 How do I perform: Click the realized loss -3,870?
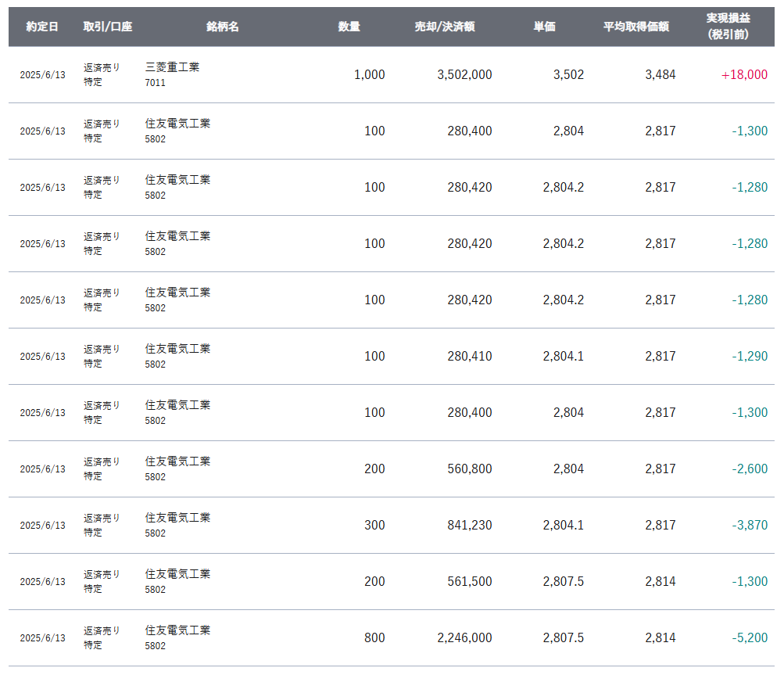click(750, 526)
